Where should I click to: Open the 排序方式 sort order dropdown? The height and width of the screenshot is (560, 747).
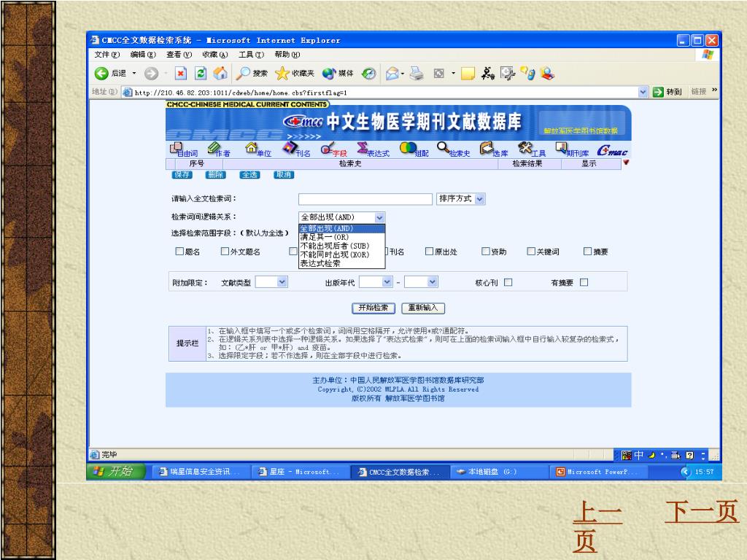pyautogui.click(x=461, y=198)
